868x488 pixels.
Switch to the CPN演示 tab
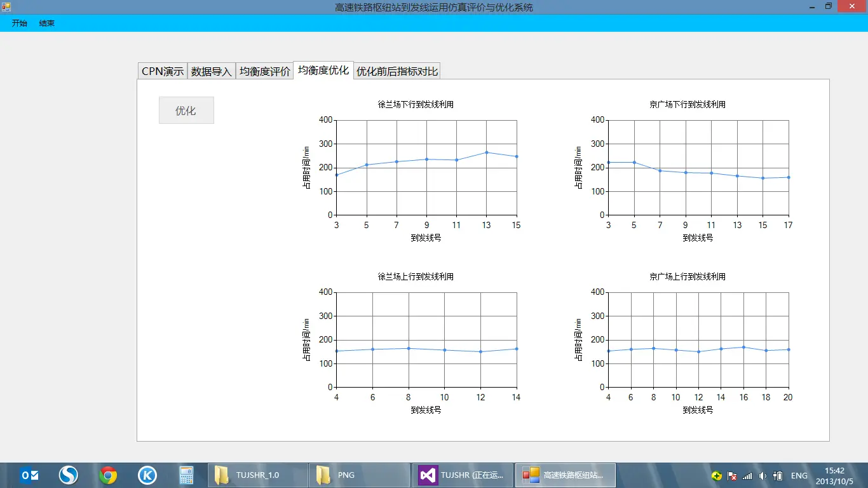coord(163,71)
